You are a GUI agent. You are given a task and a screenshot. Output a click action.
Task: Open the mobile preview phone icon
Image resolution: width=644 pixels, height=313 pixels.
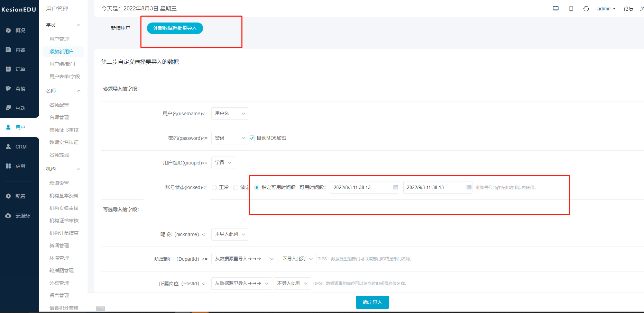coord(571,8)
